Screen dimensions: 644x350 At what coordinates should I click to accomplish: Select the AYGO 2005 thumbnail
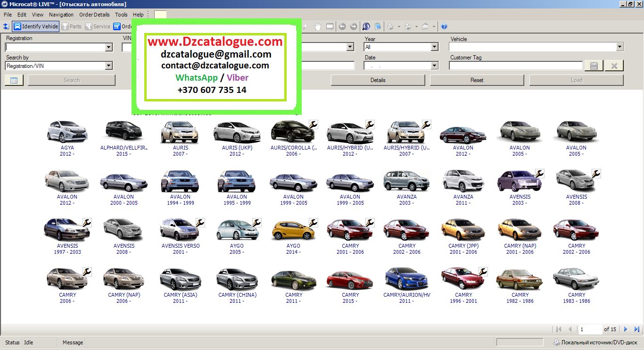click(237, 230)
